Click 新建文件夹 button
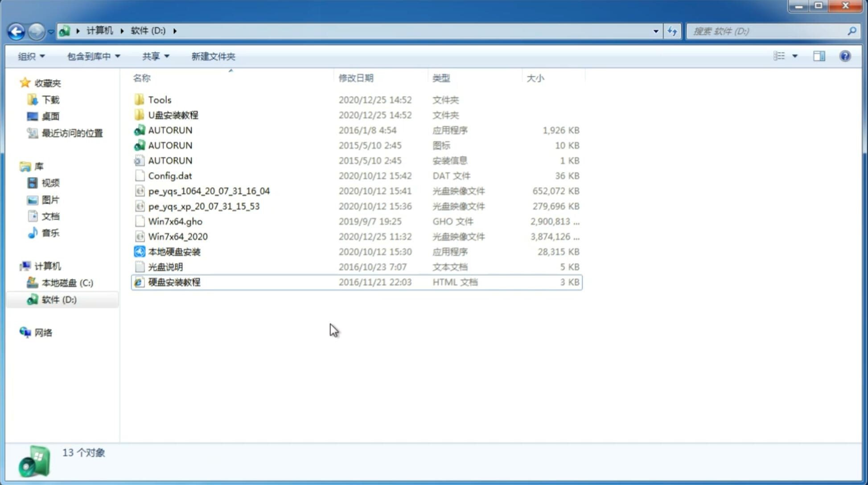868x485 pixels. 214,56
